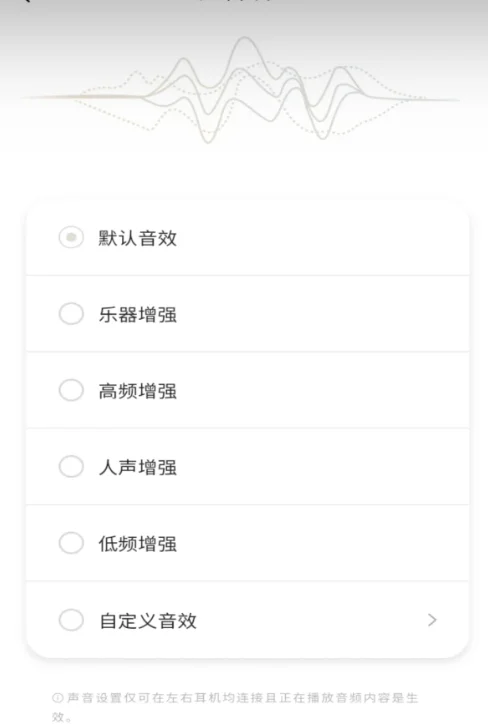Tap the 低频增强 text label

click(x=138, y=544)
